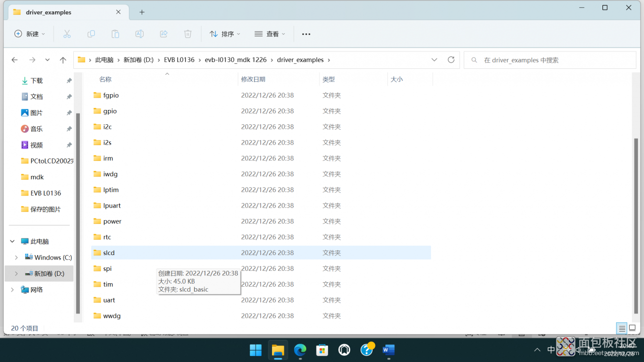Switch to the details view icon

coord(622,328)
